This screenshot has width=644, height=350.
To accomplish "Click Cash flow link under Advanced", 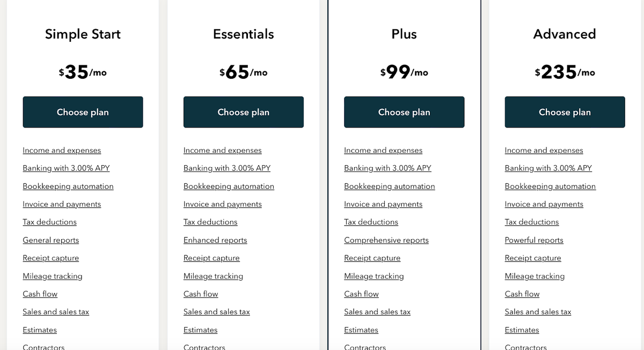I will (x=522, y=294).
